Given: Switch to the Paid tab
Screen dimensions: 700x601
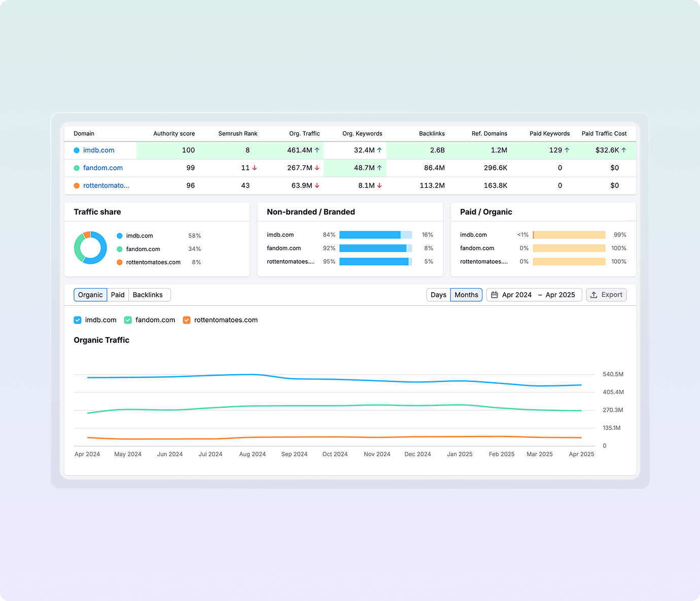Looking at the screenshot, I should (118, 295).
